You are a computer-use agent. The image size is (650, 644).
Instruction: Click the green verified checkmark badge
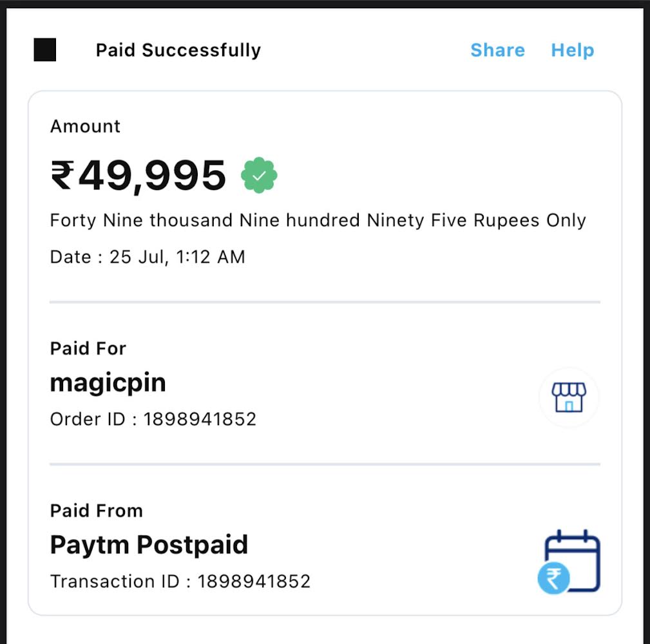click(x=259, y=175)
